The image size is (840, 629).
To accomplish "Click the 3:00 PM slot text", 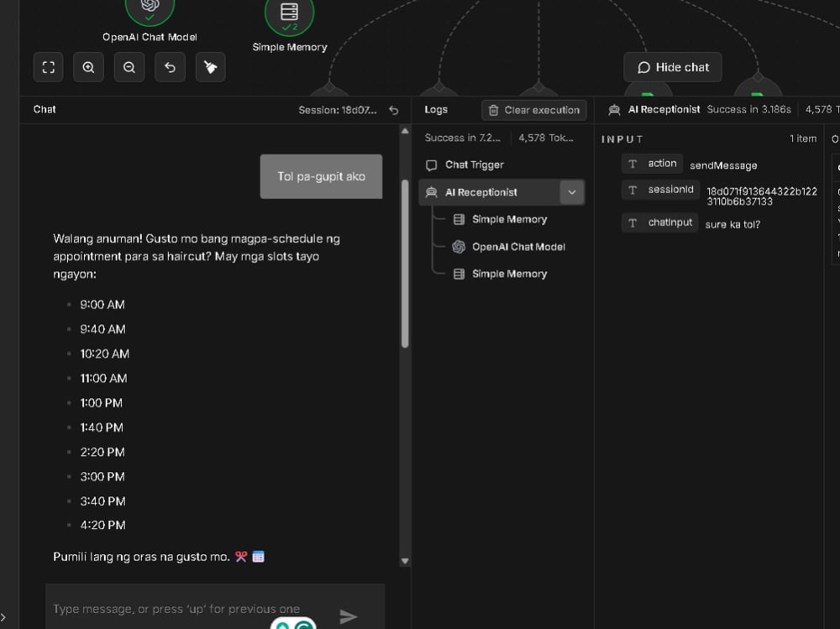I will tap(102, 477).
